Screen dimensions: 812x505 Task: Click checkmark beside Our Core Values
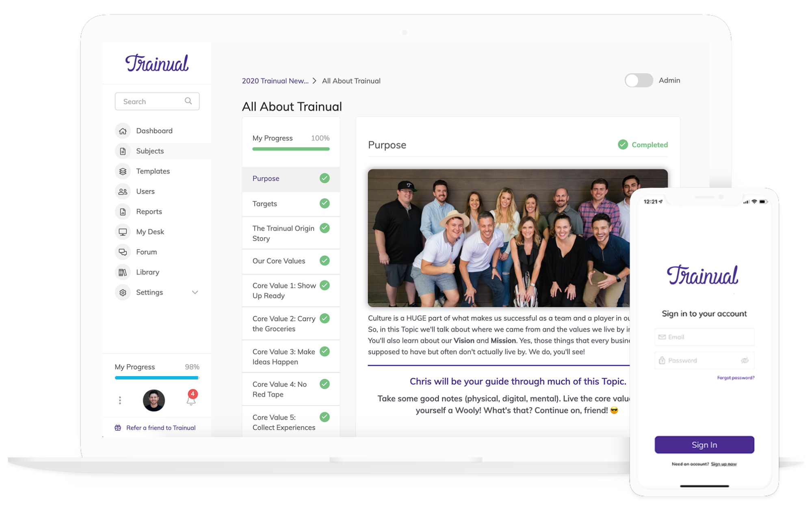325,260
